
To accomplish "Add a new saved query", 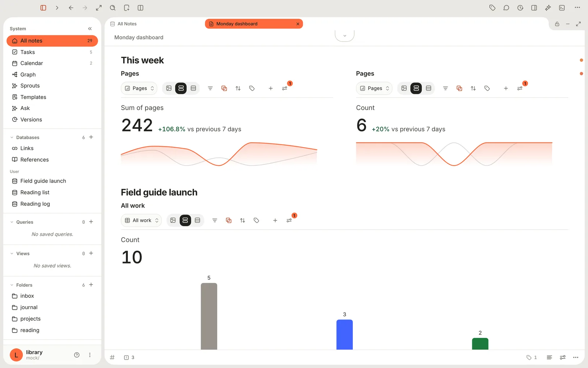I will click(91, 222).
